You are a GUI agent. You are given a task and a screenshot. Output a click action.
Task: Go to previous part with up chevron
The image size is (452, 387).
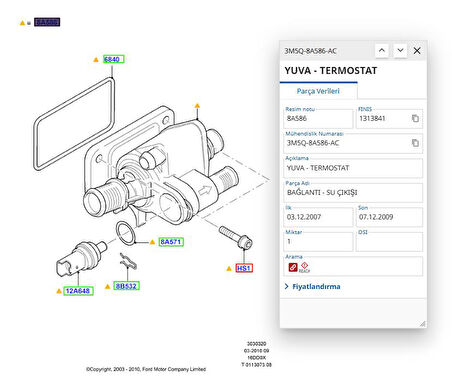[x=382, y=51]
